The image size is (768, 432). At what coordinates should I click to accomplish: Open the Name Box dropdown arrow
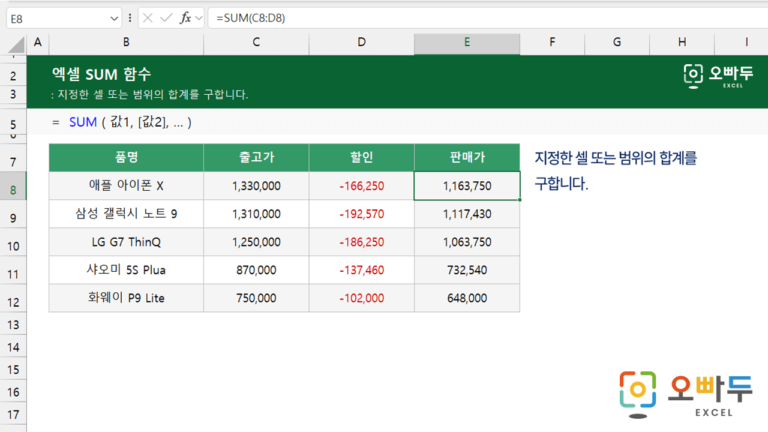(x=114, y=19)
